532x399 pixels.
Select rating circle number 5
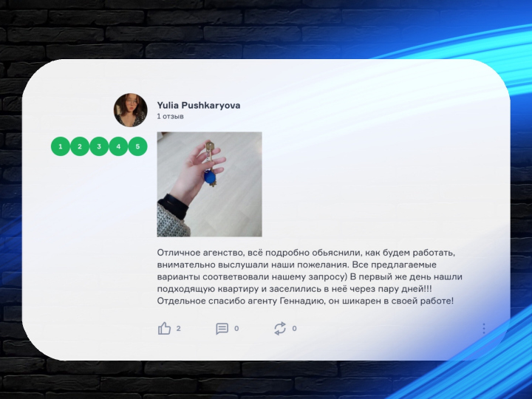137,146
